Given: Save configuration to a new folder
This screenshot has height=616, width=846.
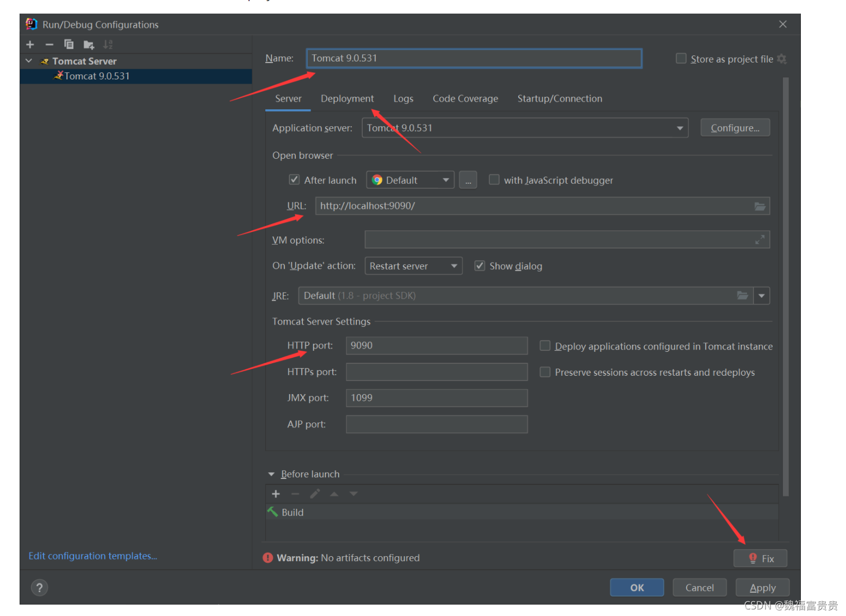Looking at the screenshot, I should pos(89,45).
